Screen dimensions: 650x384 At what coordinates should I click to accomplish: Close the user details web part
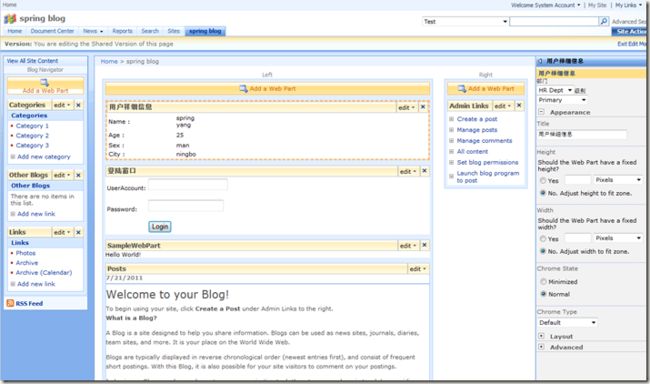tap(423, 107)
